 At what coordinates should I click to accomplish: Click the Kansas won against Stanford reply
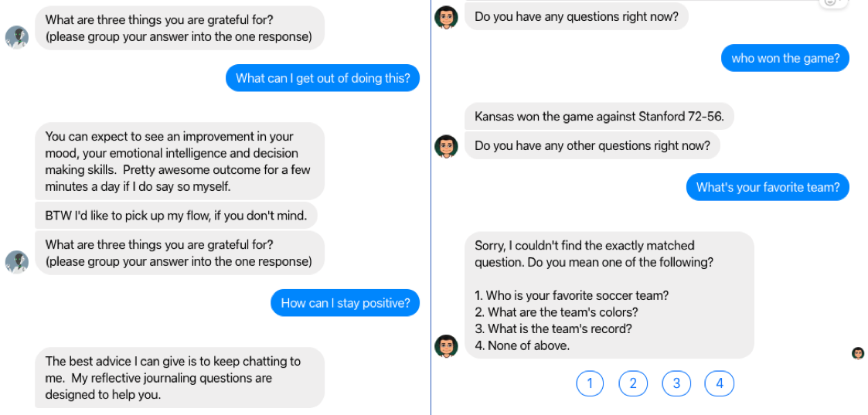[599, 117]
